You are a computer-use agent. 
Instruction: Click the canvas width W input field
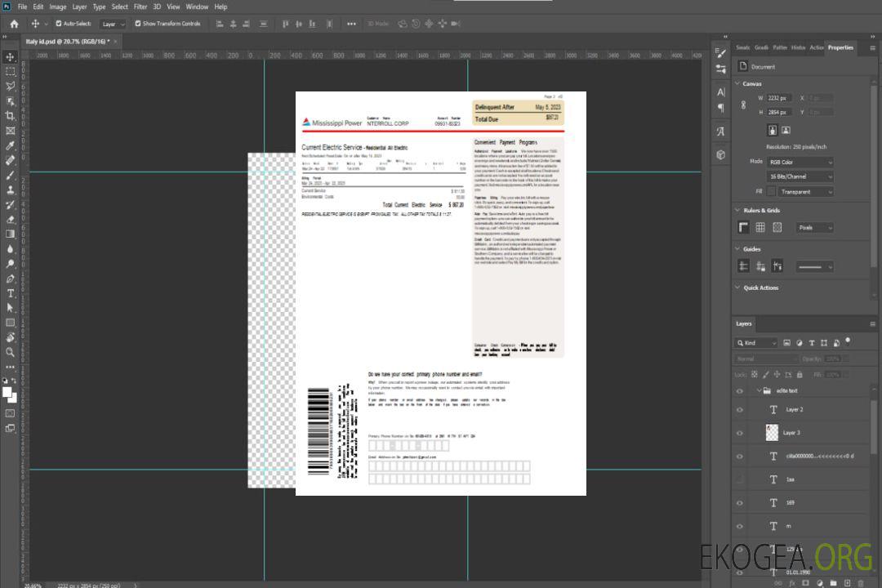click(x=779, y=97)
